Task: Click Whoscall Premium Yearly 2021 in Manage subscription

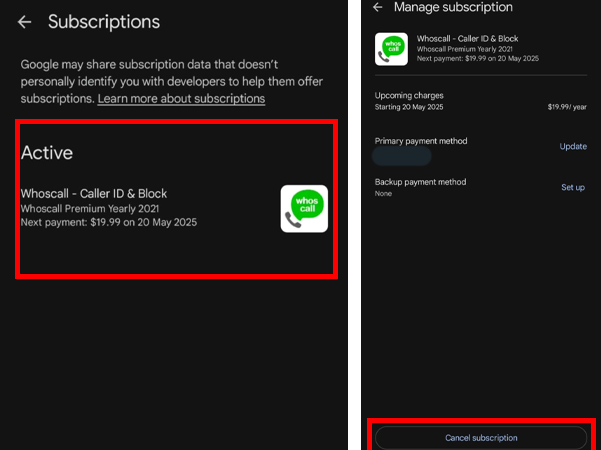Action: [x=465, y=49]
